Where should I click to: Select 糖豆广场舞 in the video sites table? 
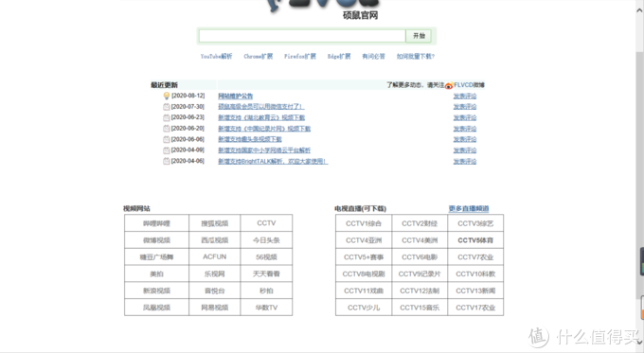(156, 257)
